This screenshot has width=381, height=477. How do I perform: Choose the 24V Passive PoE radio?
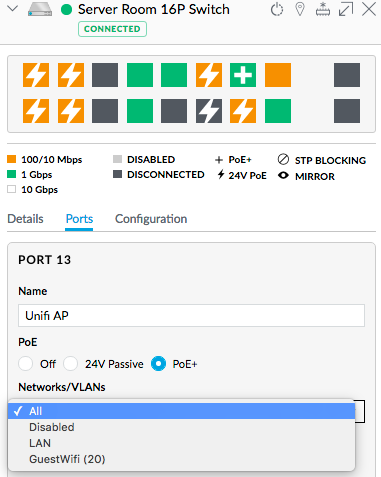71,364
